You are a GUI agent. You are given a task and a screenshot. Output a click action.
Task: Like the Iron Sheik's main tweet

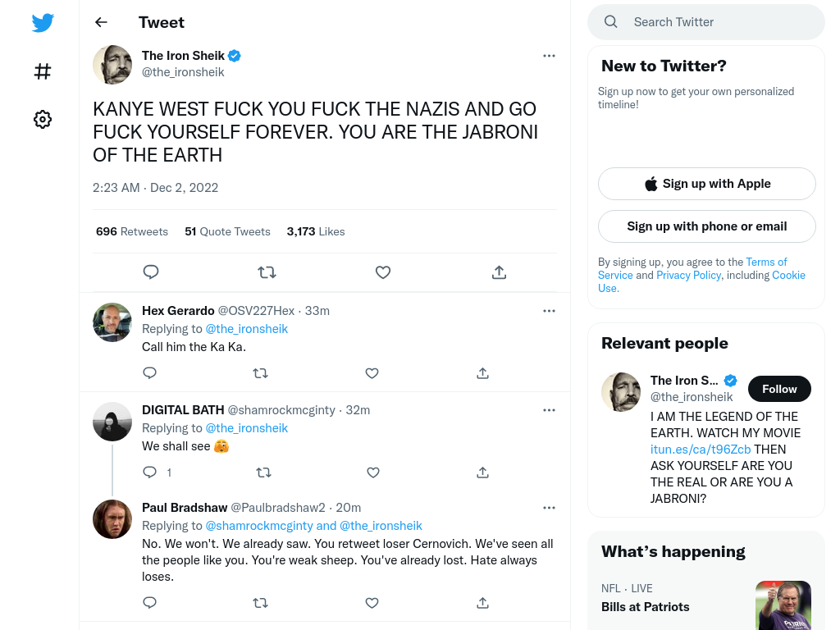pyautogui.click(x=382, y=272)
